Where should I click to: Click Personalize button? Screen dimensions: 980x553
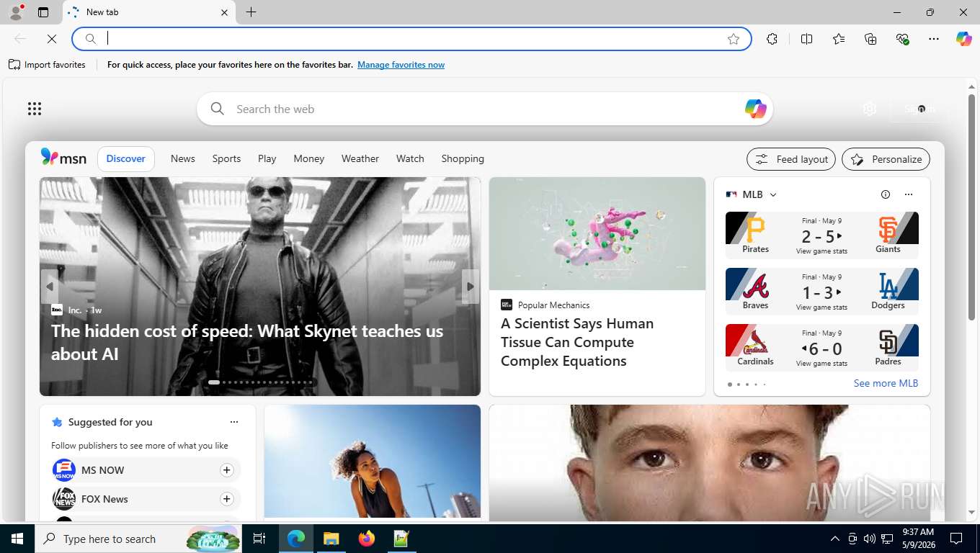click(886, 159)
